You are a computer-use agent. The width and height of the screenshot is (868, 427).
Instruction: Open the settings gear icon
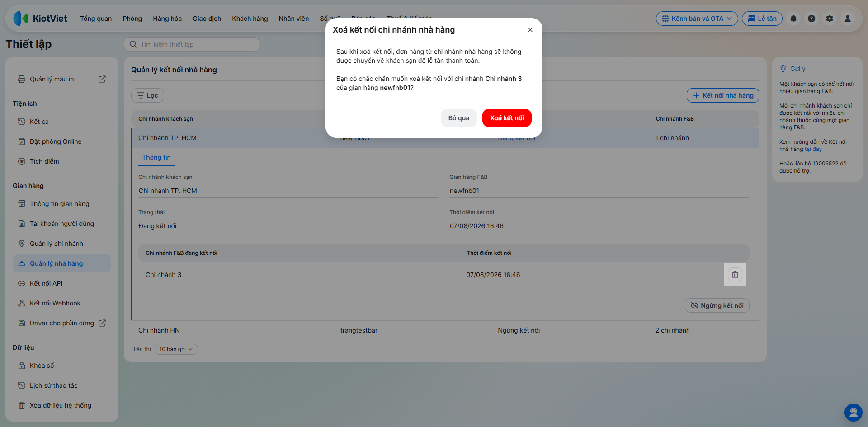coord(830,19)
